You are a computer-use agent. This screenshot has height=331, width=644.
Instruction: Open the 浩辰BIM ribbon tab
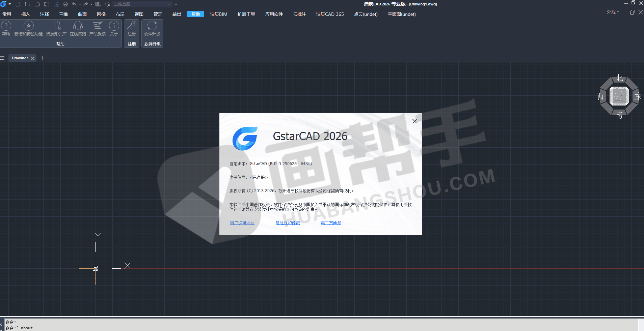[x=219, y=14]
